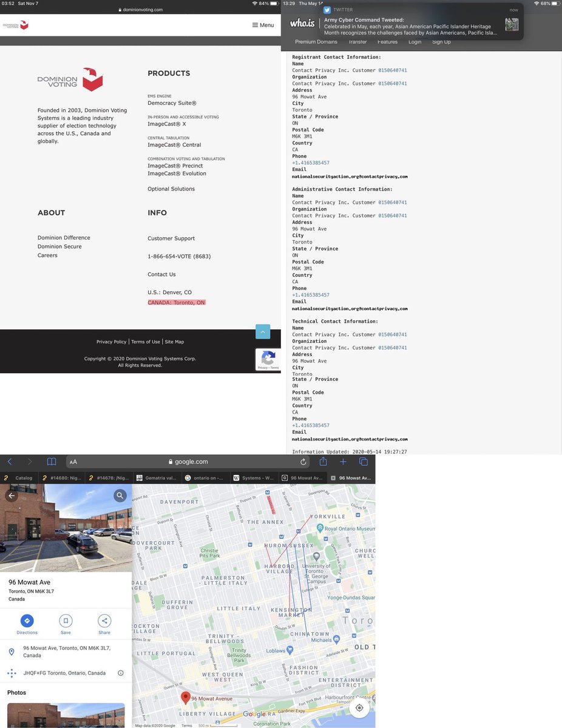Select the Technical Contact Information heading
The width and height of the screenshot is (562, 728).
pyautogui.click(x=335, y=322)
